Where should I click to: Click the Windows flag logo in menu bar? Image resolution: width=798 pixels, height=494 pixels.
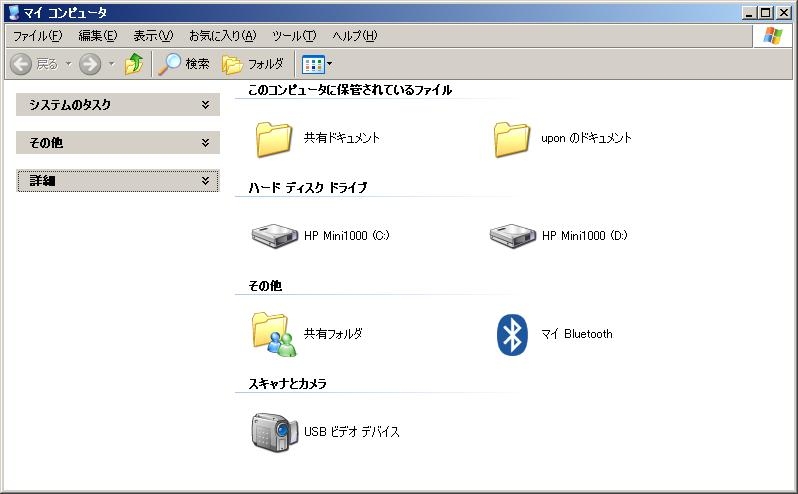pyautogui.click(x=773, y=36)
